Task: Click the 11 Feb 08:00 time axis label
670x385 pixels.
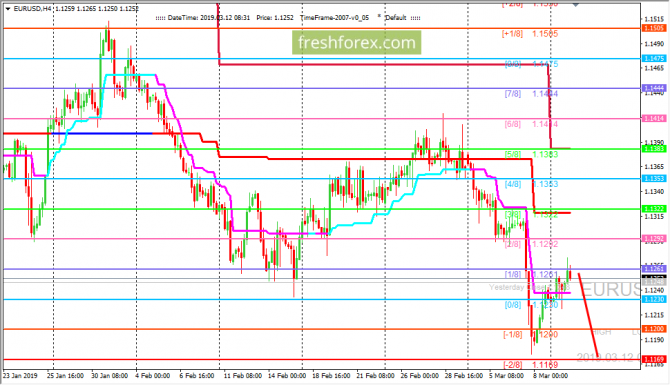Action: click(243, 376)
